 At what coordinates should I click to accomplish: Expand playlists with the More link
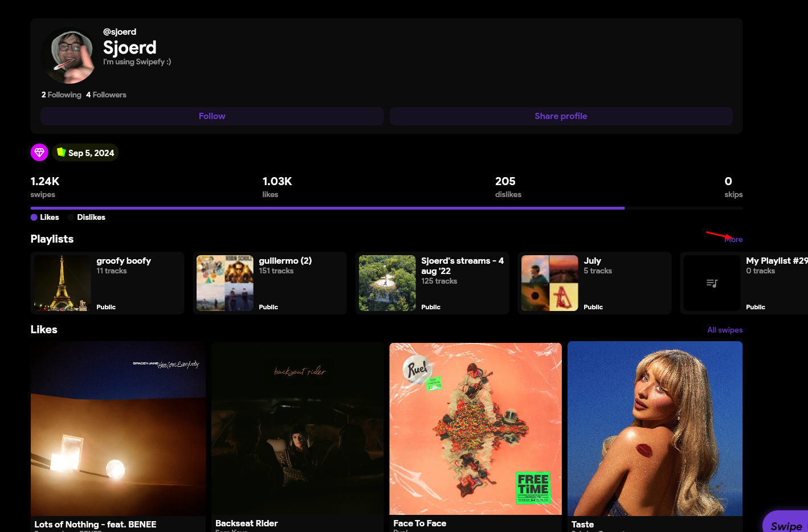(x=733, y=239)
